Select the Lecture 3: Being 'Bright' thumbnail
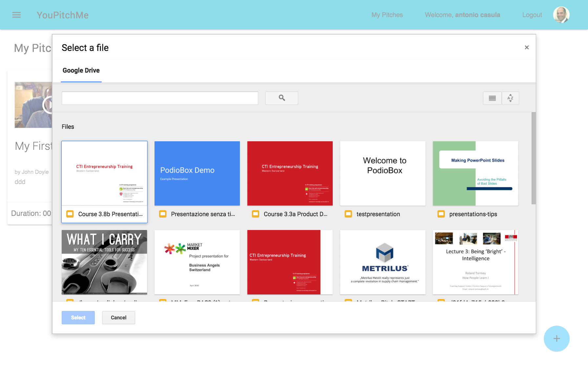 point(475,262)
